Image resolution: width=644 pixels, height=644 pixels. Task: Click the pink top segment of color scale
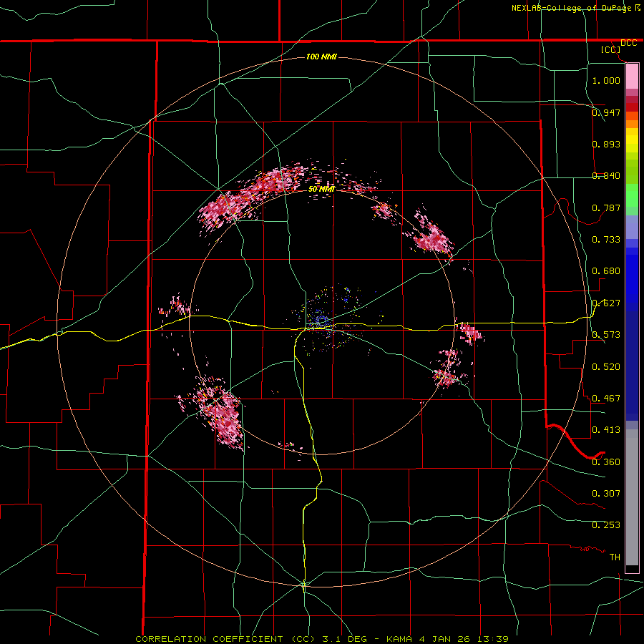tap(632, 77)
